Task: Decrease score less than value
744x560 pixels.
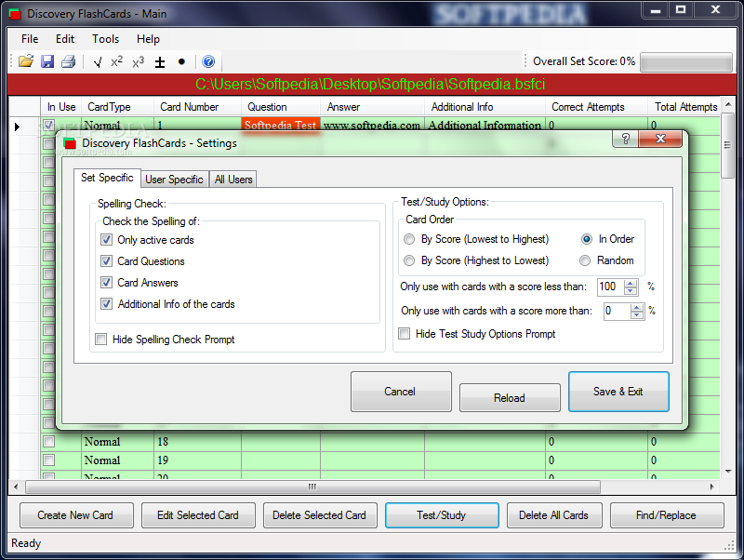Action: pyautogui.click(x=631, y=290)
